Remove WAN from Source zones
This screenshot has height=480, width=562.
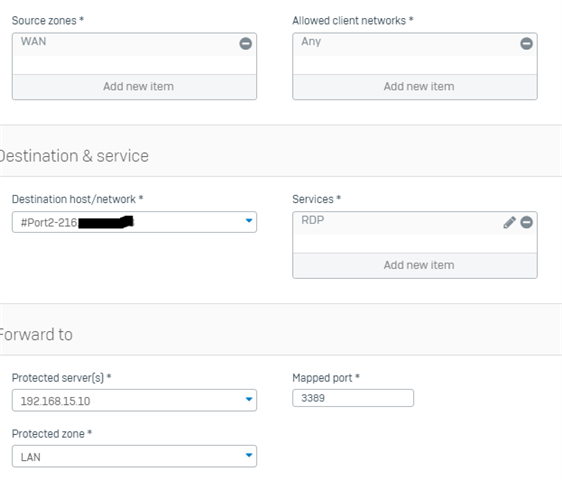pyautogui.click(x=246, y=44)
